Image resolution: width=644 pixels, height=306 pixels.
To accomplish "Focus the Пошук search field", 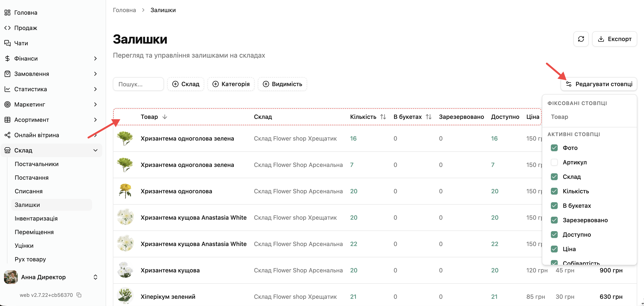I will coord(138,84).
